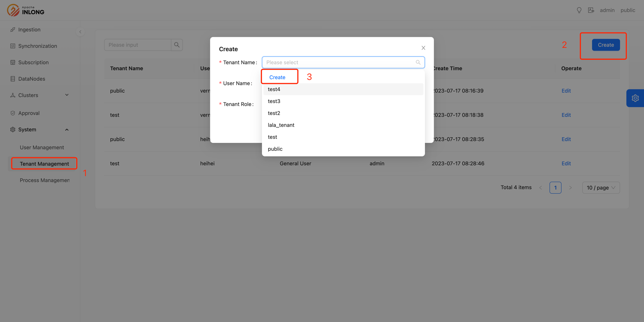The width and height of the screenshot is (644, 322).
Task: Focus the Tenant Name select field
Action: point(340,62)
